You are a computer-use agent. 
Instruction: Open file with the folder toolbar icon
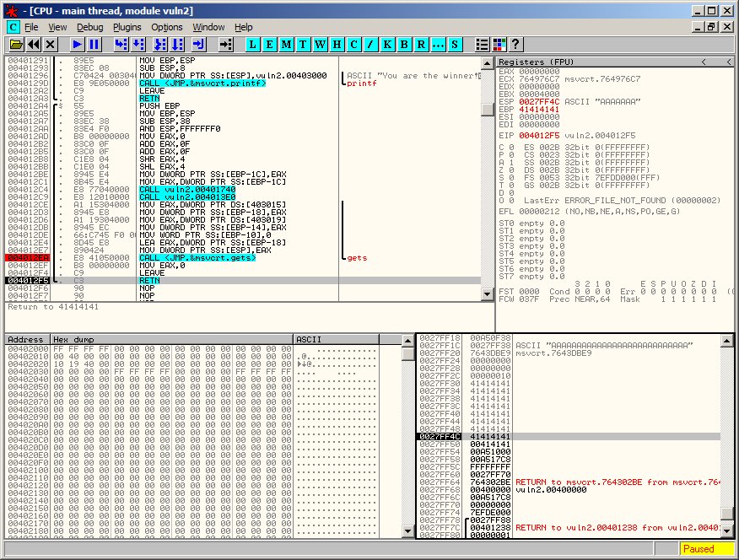pos(17,44)
